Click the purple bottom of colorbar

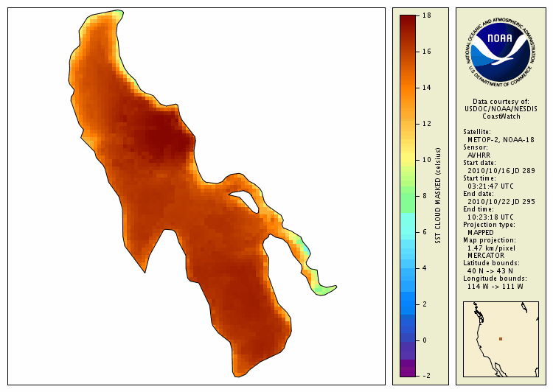[408, 368]
